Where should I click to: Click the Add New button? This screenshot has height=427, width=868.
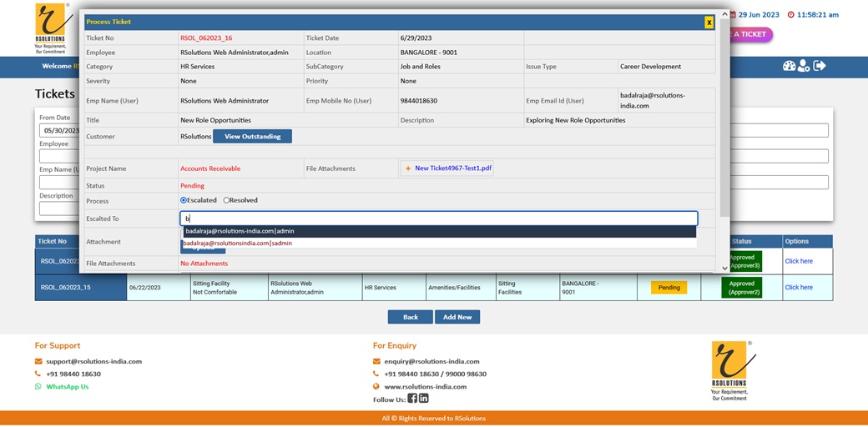[x=457, y=317]
